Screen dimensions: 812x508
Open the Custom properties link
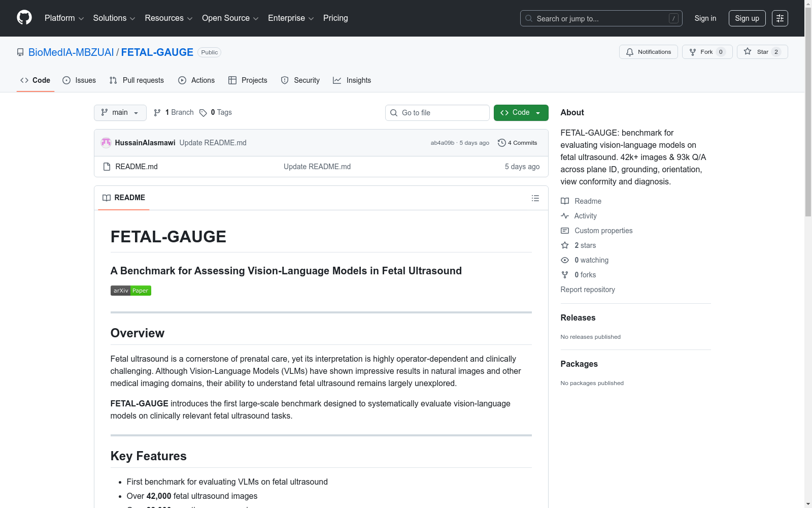[604, 231]
